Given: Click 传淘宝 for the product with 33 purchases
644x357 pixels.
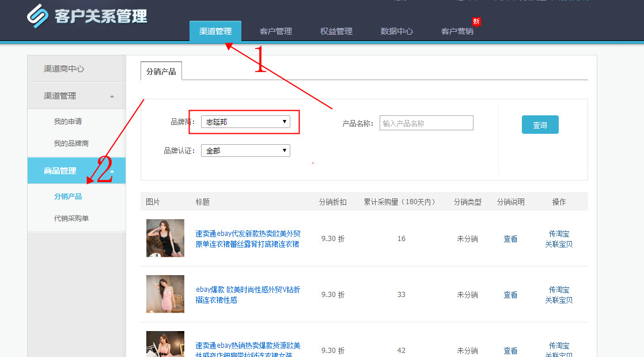Looking at the screenshot, I should (x=559, y=290).
